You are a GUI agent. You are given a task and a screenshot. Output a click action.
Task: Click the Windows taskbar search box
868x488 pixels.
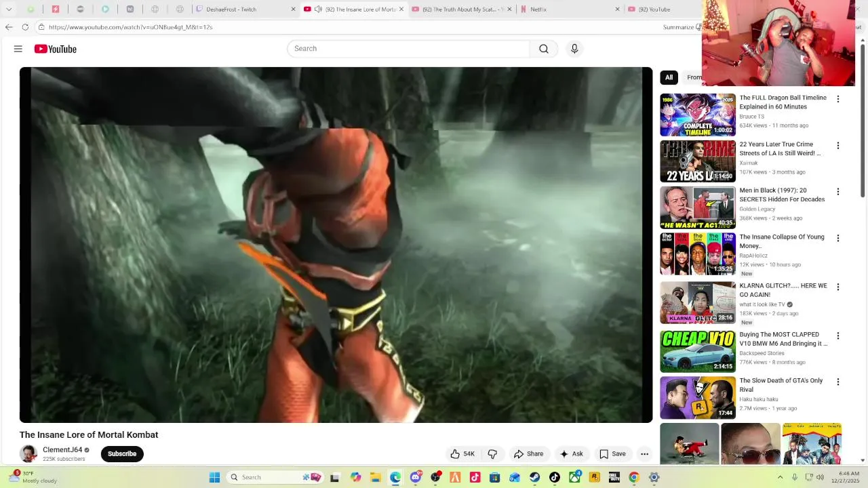pos(274,477)
